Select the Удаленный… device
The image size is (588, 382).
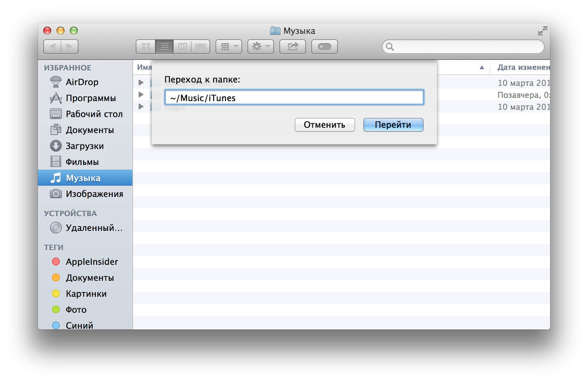point(85,228)
